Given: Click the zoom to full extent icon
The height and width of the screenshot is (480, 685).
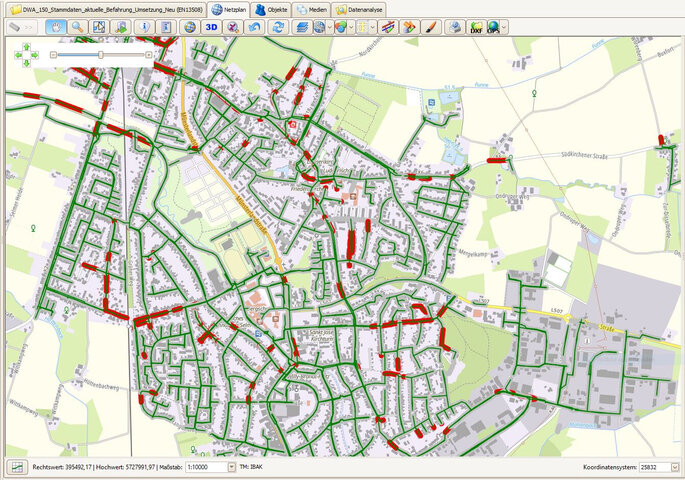Looking at the screenshot, I should coord(99,27).
